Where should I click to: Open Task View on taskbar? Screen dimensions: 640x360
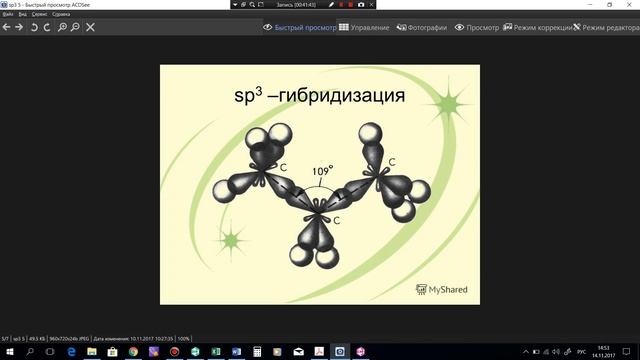coord(50,351)
